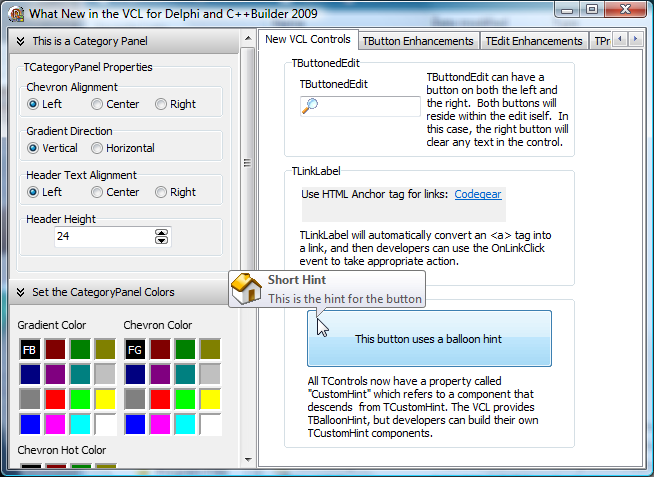The width and height of the screenshot is (654, 477).
Task: Click the FG swatch under Chevron Color
Action: coord(135,349)
